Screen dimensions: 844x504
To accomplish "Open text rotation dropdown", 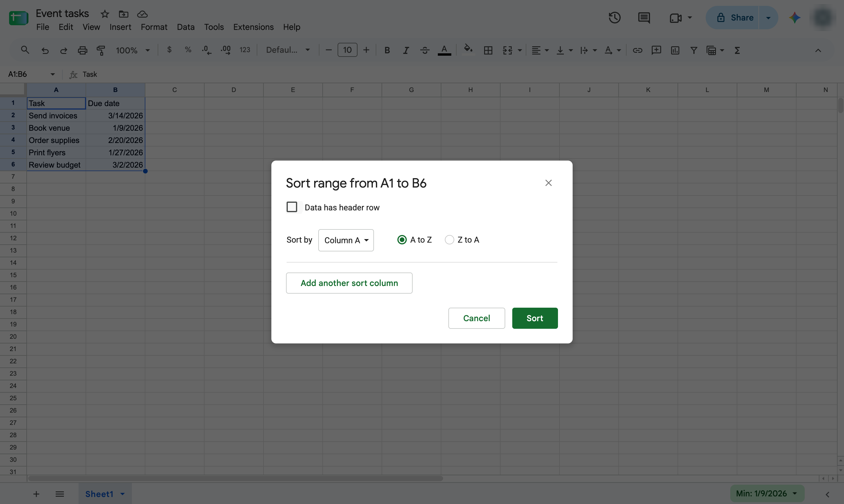I will click(613, 50).
